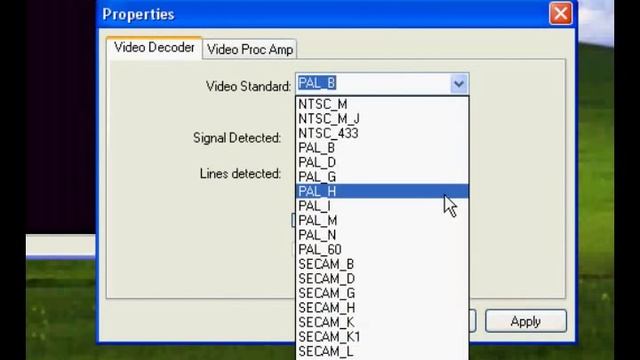Pick PAL_B in the dropdown list
Screen dimensions: 640x360
coord(382,148)
